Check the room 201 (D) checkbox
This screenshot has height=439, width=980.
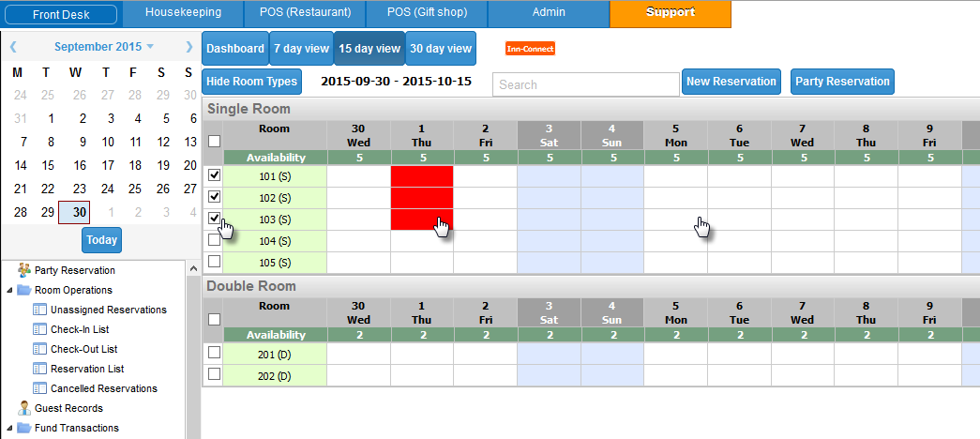click(x=214, y=352)
